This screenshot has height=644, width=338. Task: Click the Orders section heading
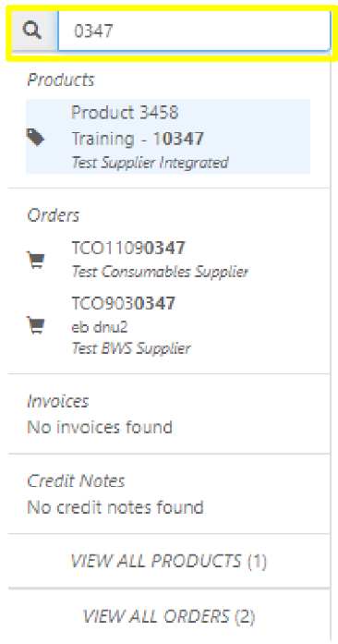click(x=54, y=215)
